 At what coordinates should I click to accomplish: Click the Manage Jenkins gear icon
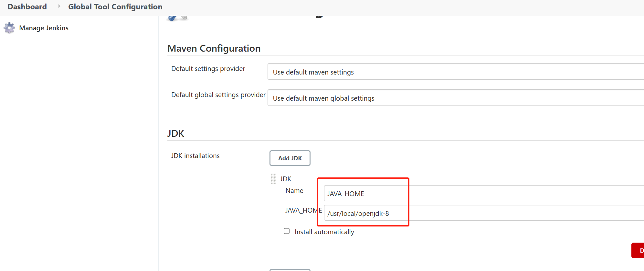[x=9, y=28]
